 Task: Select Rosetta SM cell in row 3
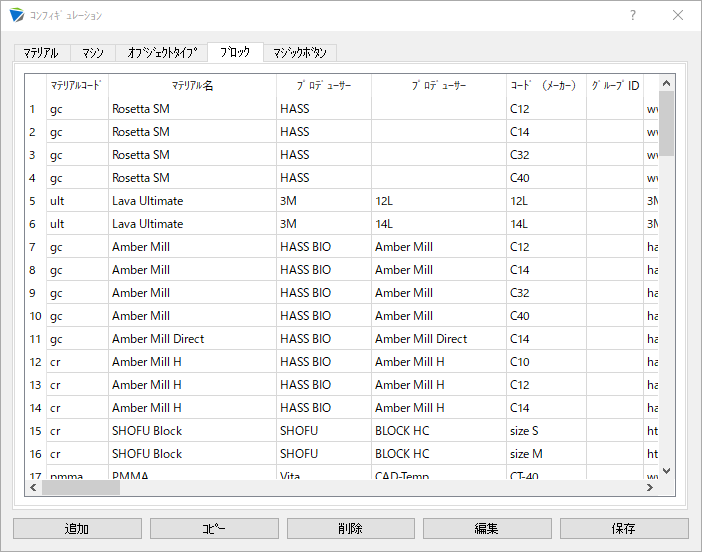pyautogui.click(x=192, y=155)
